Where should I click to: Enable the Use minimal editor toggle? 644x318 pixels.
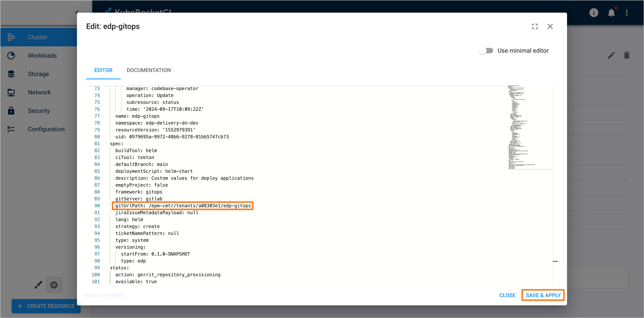[x=486, y=51]
